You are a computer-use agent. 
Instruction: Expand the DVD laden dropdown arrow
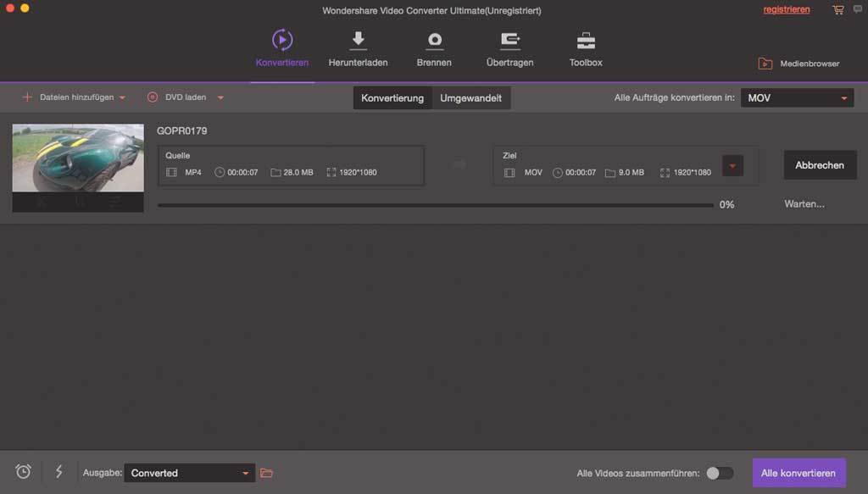[220, 98]
